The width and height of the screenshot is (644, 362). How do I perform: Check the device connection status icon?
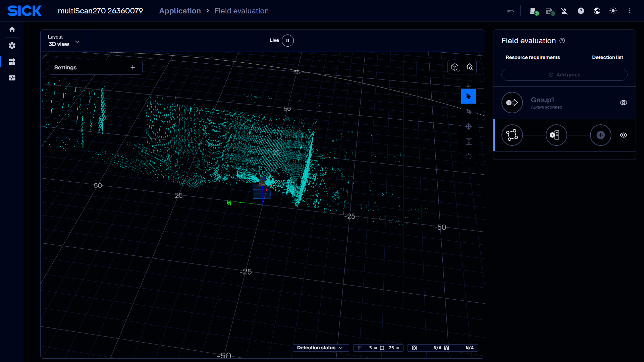click(534, 11)
